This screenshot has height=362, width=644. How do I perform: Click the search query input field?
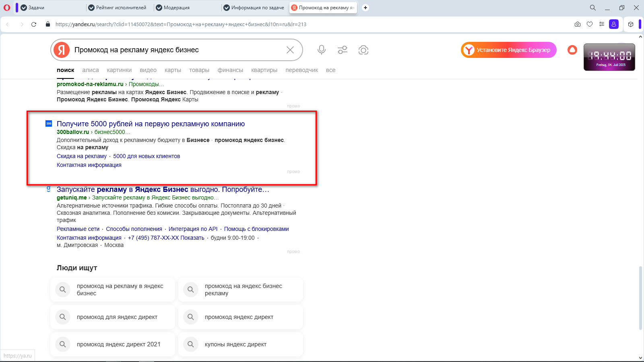177,50
